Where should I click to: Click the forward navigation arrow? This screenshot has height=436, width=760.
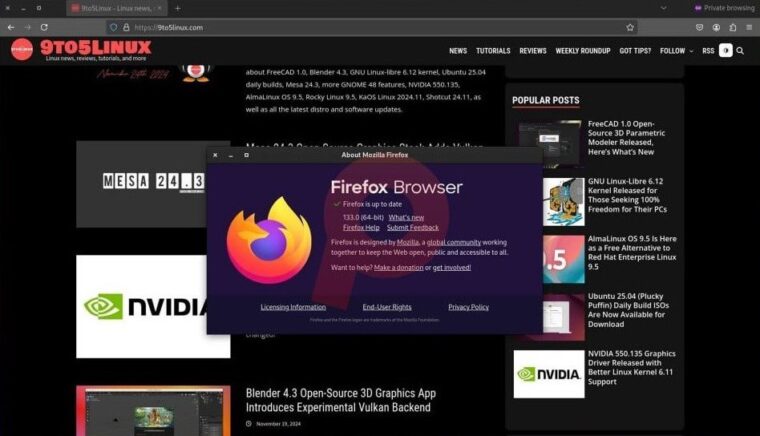click(28, 28)
